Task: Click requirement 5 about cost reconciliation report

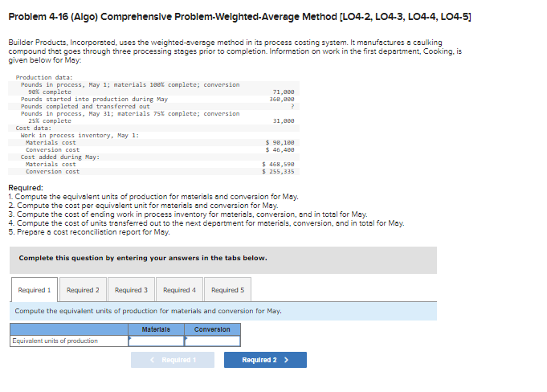Action: pyautogui.click(x=89, y=232)
